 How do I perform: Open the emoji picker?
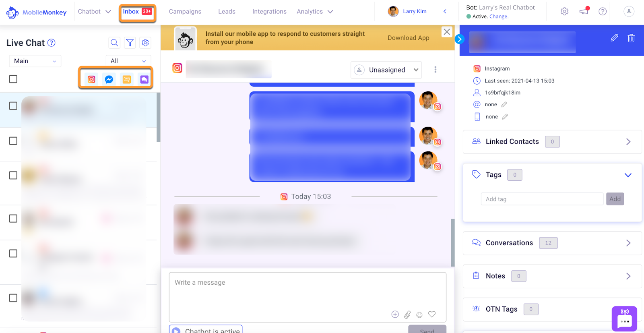click(419, 315)
